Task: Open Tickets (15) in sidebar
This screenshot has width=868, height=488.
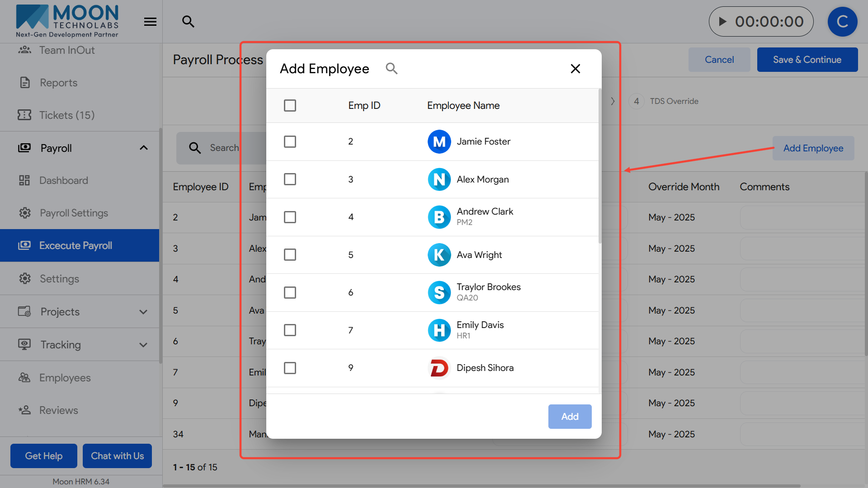Action: (x=66, y=115)
